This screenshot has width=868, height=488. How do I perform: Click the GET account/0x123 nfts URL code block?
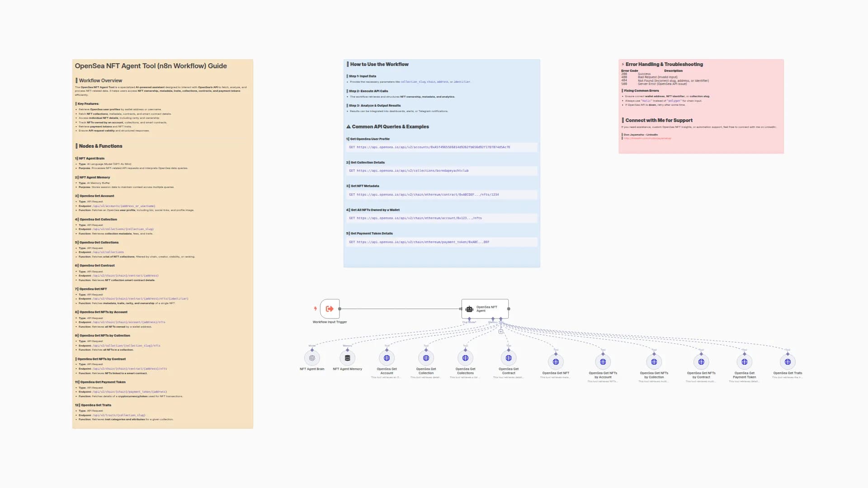click(x=442, y=218)
